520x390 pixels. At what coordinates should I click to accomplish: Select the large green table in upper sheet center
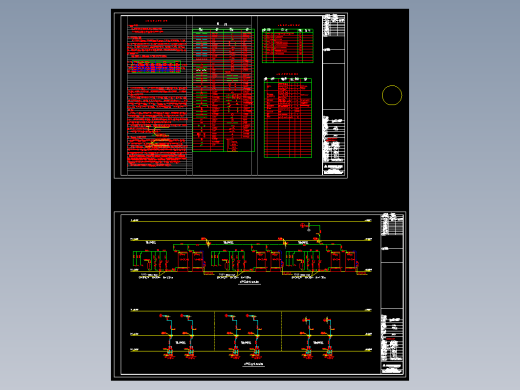pyautogui.click(x=224, y=90)
